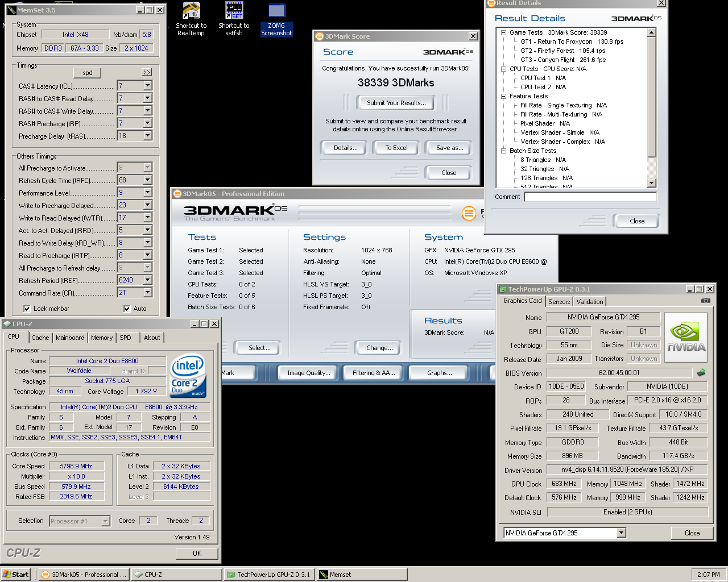Collapse the CPU Tests tree node
728x582 pixels.
pos(504,69)
